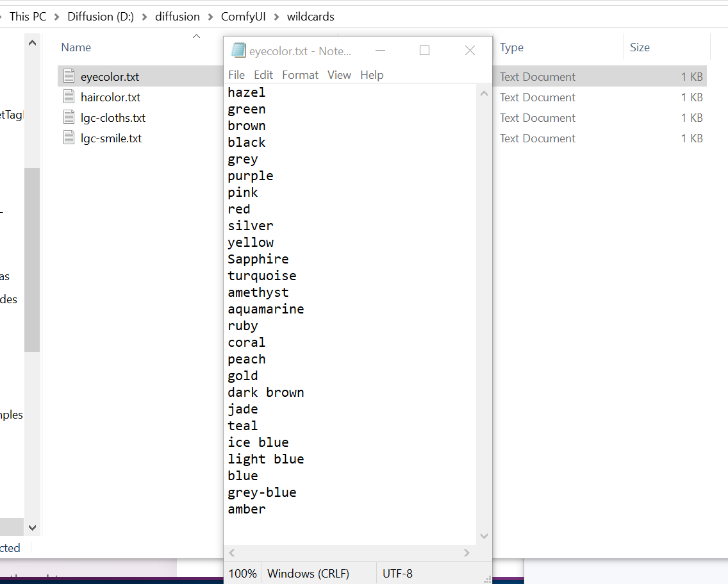
Task: Open the Format menu in Notepad
Action: (x=300, y=75)
